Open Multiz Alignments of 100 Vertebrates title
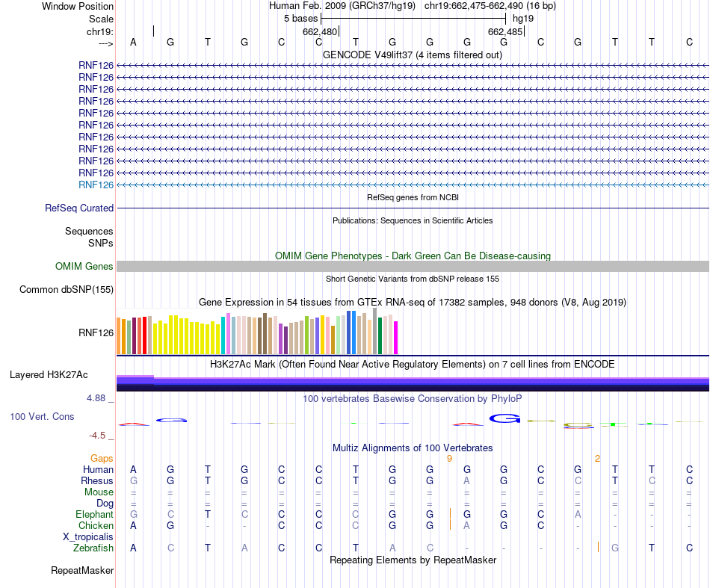 [413, 448]
